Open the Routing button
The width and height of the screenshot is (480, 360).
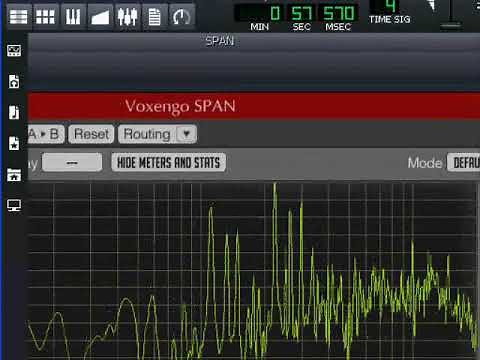pyautogui.click(x=147, y=134)
